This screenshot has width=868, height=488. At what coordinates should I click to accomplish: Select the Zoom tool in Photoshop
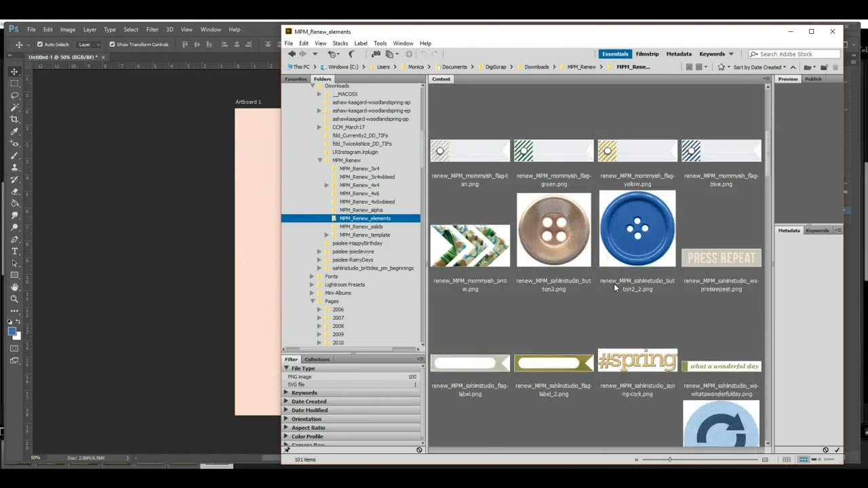14,299
